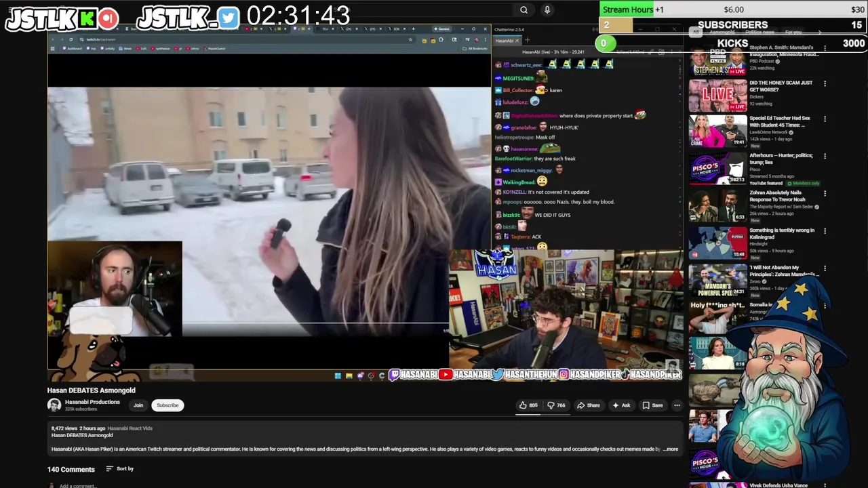
Task: Open Special Ed Teacher video thumbnail
Action: pos(717,131)
